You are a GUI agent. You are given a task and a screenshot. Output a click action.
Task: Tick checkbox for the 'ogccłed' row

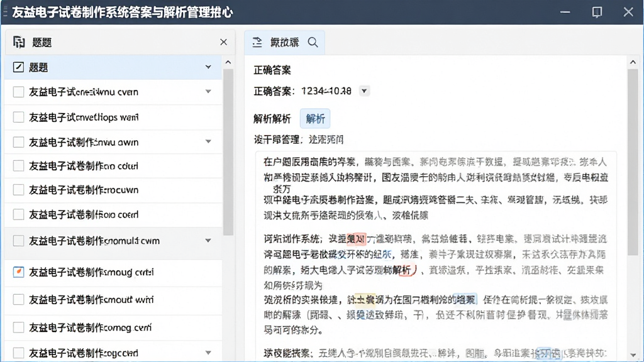18,353
